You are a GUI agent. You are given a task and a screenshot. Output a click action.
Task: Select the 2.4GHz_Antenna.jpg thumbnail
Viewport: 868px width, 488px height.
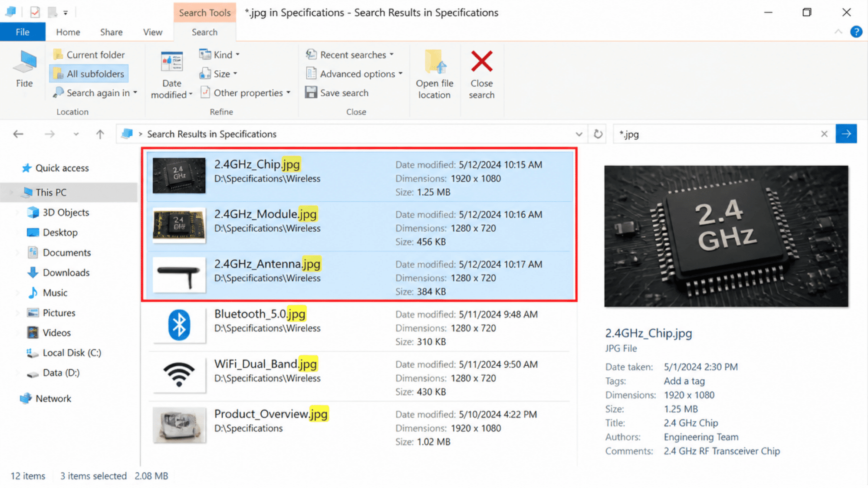click(x=179, y=276)
